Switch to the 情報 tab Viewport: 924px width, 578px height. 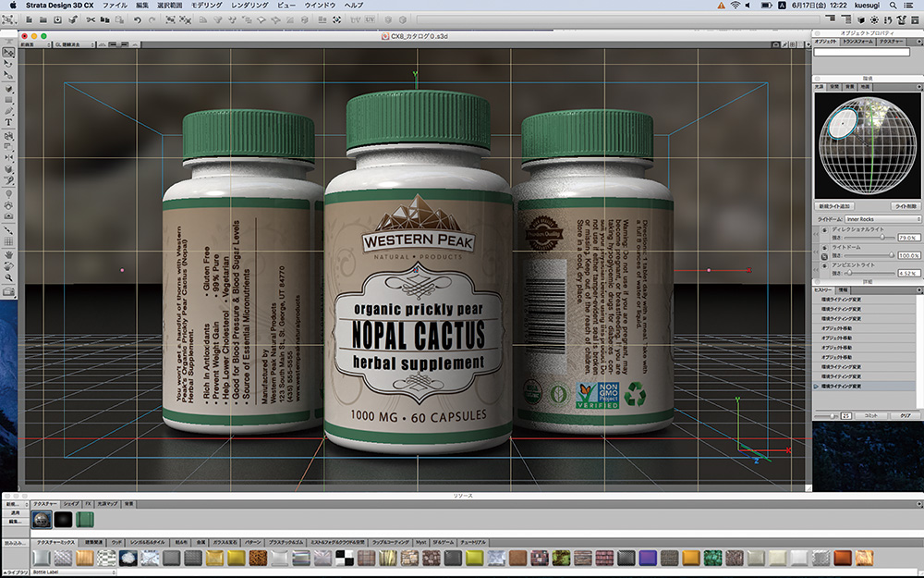844,290
